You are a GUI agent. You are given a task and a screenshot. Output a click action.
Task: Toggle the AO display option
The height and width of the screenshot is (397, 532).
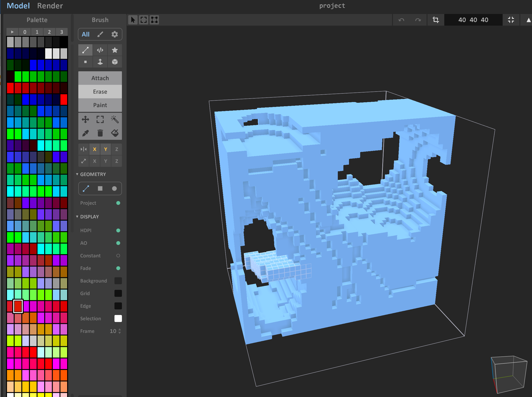118,243
